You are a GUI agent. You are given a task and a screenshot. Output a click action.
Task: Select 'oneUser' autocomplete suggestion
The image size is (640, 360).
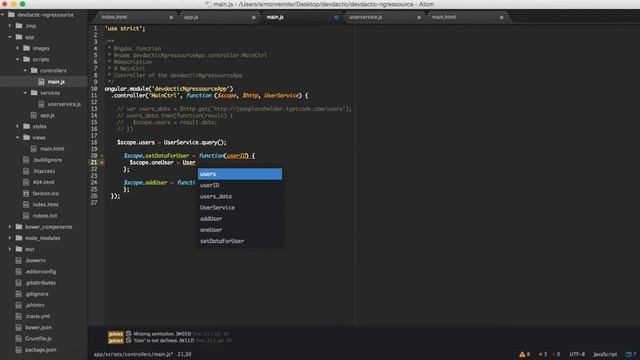coord(240,230)
